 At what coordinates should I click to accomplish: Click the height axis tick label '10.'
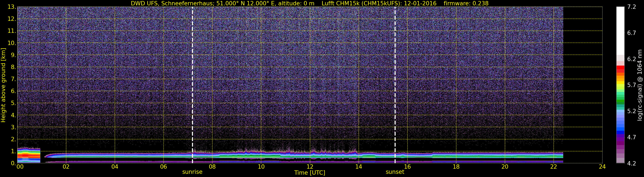pyautogui.click(x=12, y=43)
